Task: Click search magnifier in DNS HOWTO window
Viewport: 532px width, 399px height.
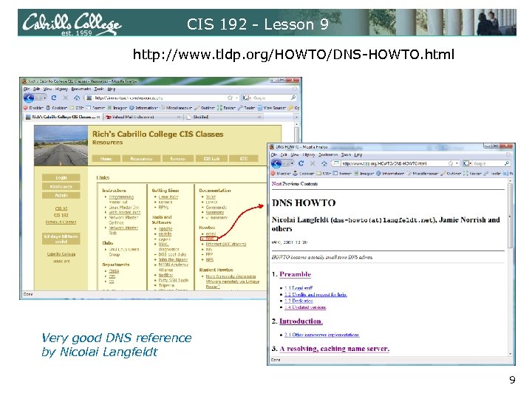Action: [x=507, y=163]
